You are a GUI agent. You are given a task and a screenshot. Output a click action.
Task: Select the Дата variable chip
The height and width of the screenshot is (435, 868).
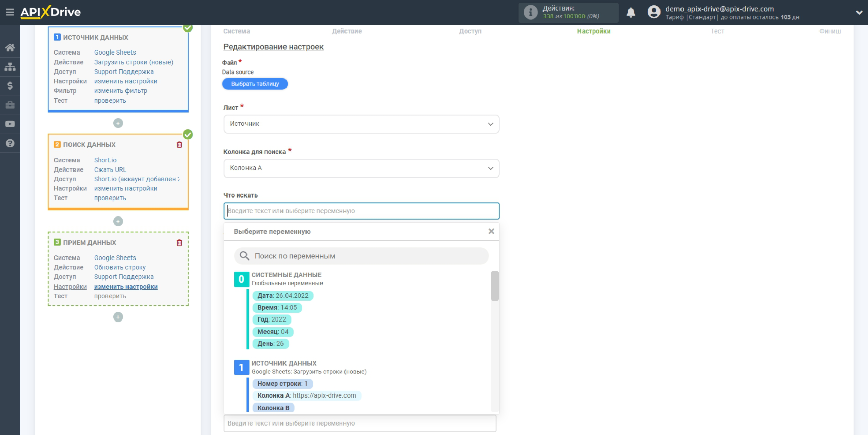coord(283,296)
